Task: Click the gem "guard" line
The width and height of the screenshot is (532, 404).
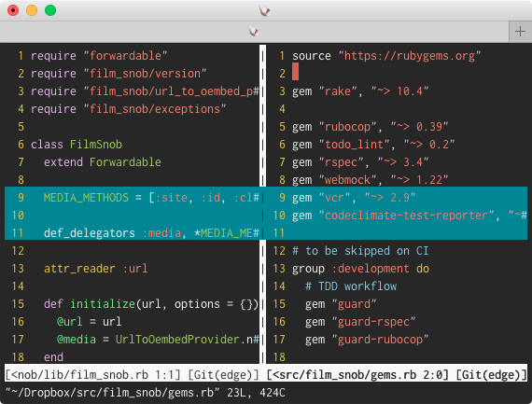Action: pyautogui.click(x=341, y=304)
